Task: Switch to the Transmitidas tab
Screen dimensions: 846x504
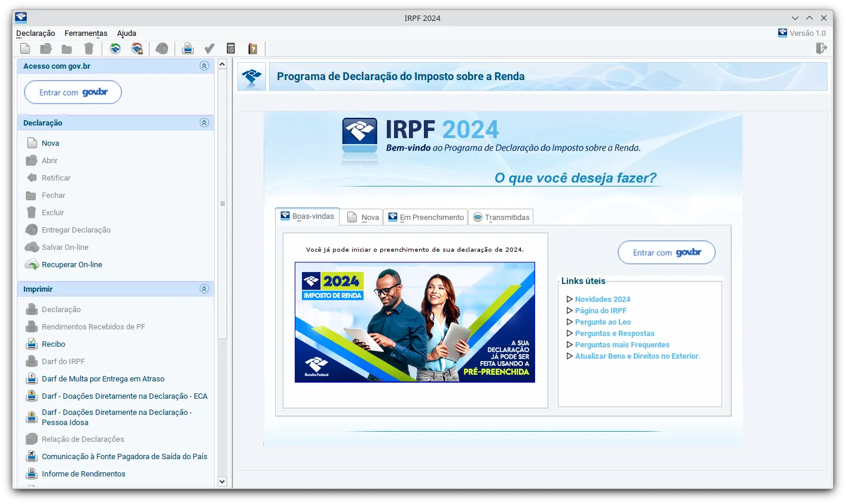Action: pos(500,217)
